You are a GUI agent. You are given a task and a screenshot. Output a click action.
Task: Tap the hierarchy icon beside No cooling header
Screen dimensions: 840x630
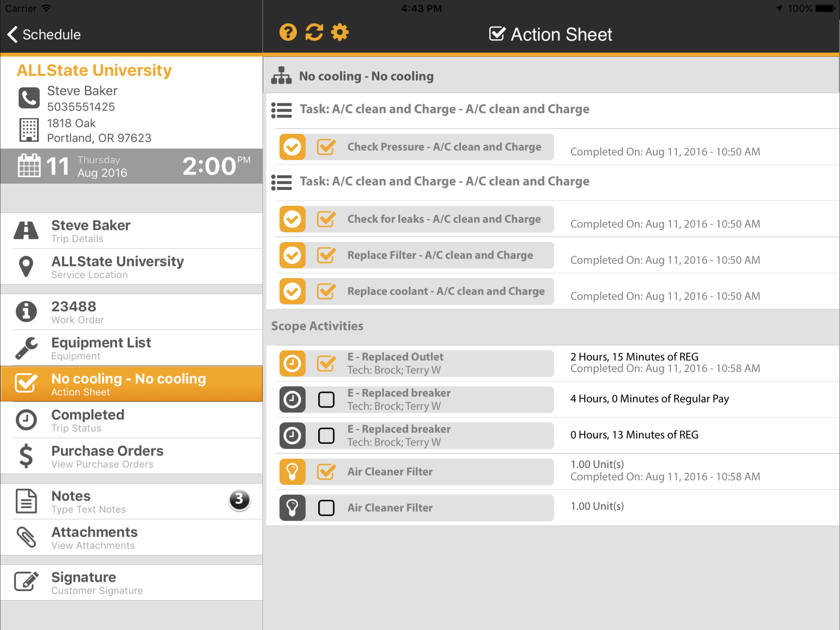click(281, 76)
